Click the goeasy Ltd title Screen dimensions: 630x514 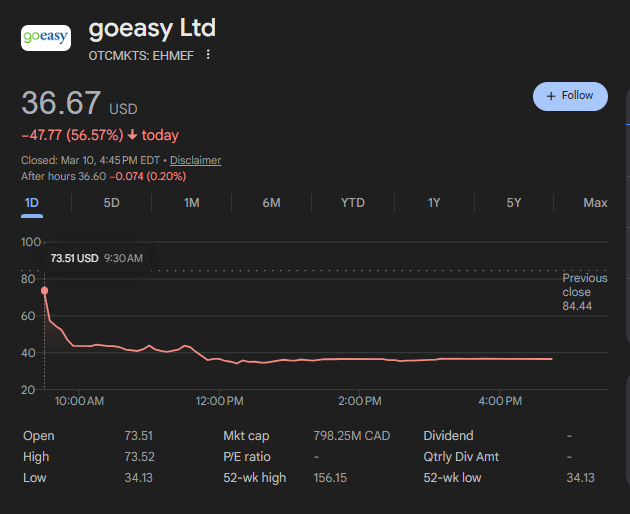coord(152,29)
